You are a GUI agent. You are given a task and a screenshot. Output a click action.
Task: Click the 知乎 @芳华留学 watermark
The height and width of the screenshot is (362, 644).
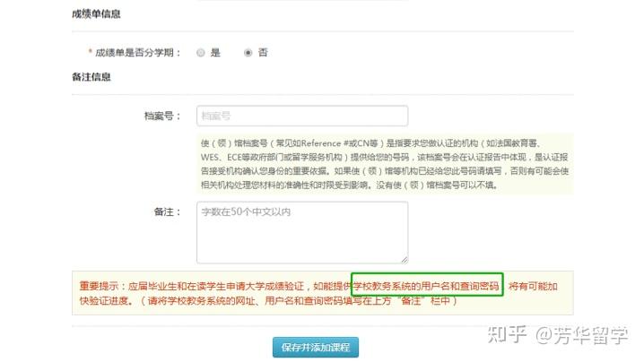558,335
